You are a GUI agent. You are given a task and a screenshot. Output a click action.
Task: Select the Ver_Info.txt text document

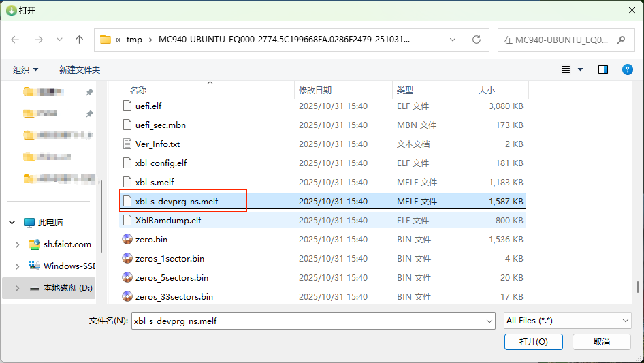(157, 144)
